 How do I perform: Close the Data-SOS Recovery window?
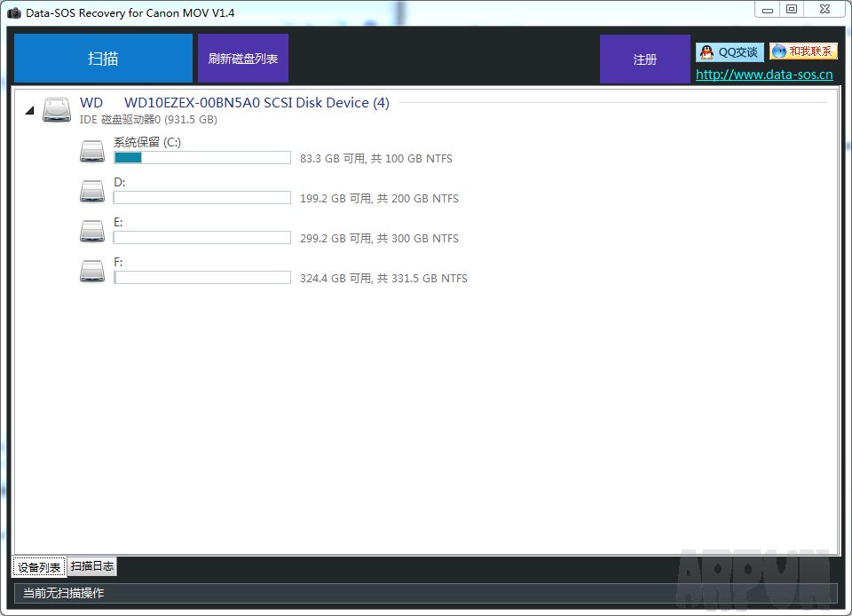[824, 9]
